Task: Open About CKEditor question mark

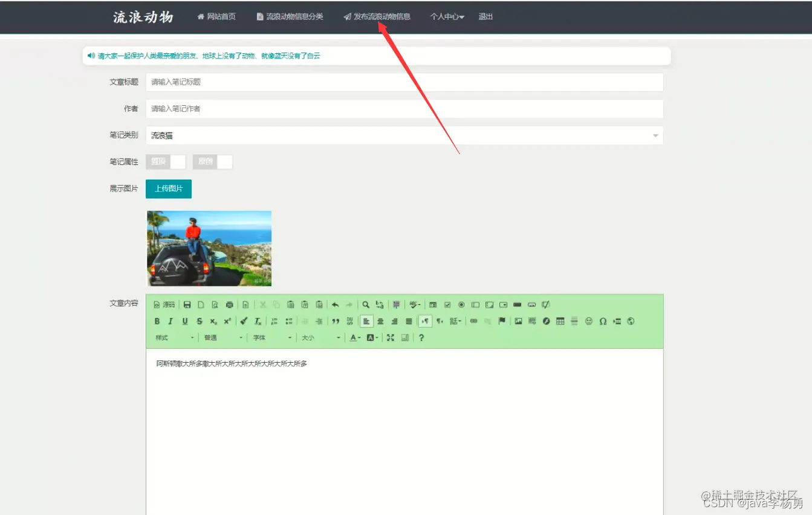Action: [x=421, y=338]
